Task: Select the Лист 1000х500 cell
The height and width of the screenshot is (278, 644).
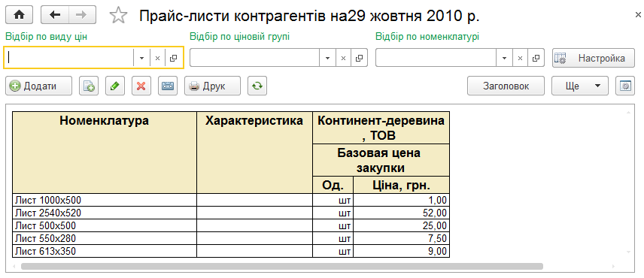Action: point(105,200)
